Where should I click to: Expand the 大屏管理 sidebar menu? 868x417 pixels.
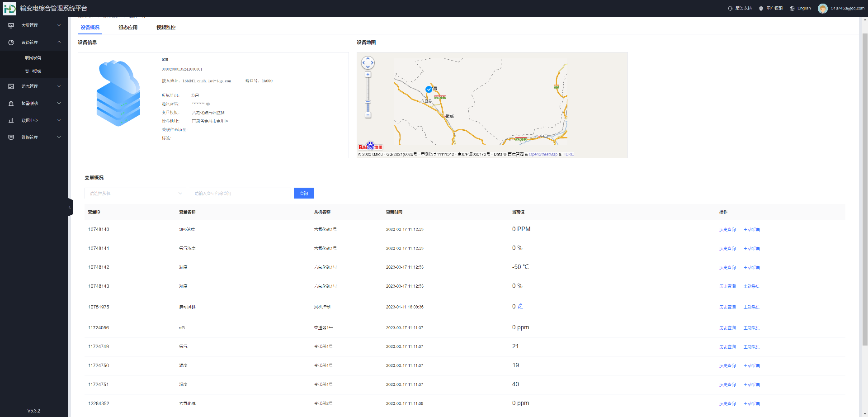pos(34,25)
